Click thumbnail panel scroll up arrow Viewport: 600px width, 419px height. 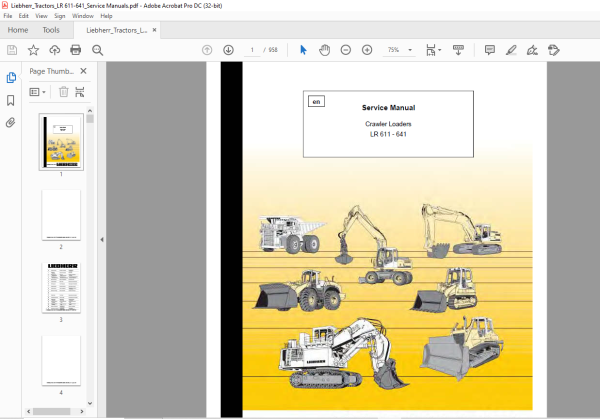[90, 111]
